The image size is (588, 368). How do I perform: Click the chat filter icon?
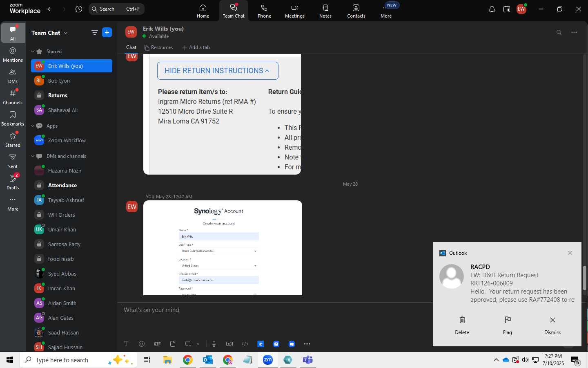(94, 32)
